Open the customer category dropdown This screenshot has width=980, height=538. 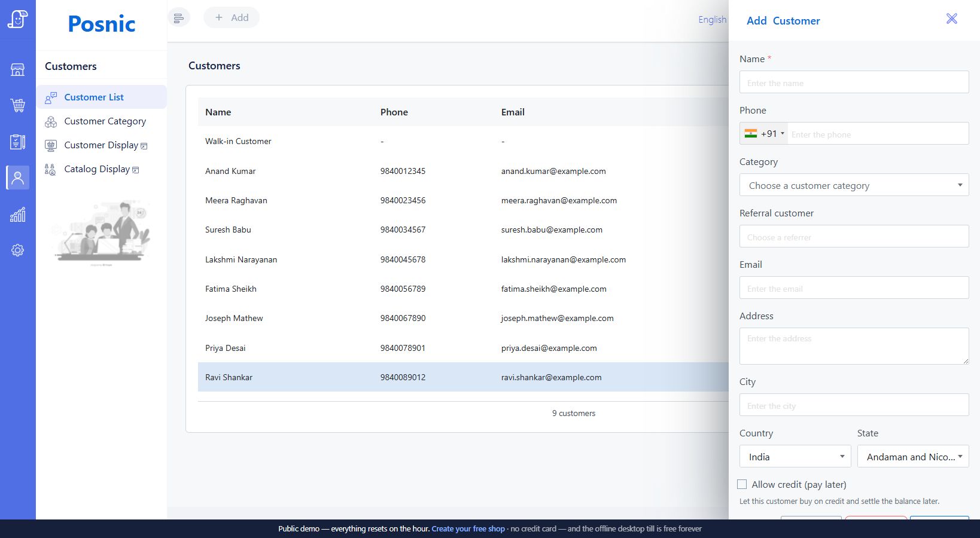pos(854,185)
